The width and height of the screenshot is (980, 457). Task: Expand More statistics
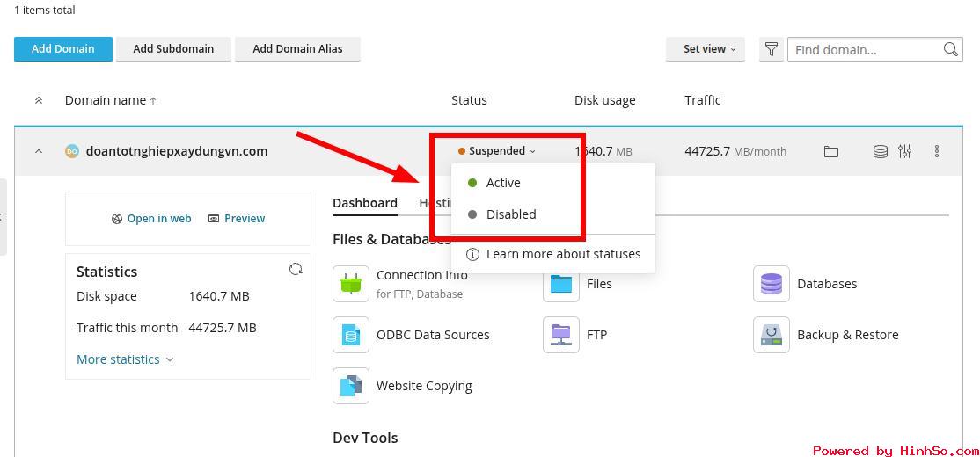125,359
